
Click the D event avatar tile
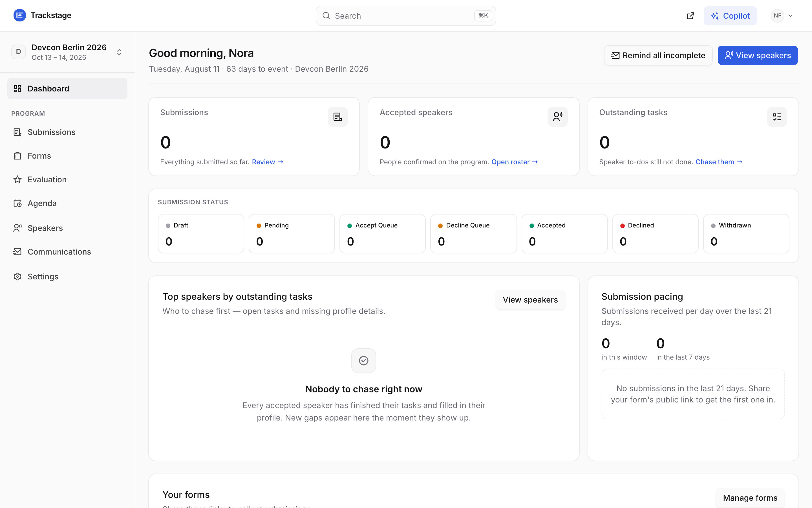pos(18,52)
